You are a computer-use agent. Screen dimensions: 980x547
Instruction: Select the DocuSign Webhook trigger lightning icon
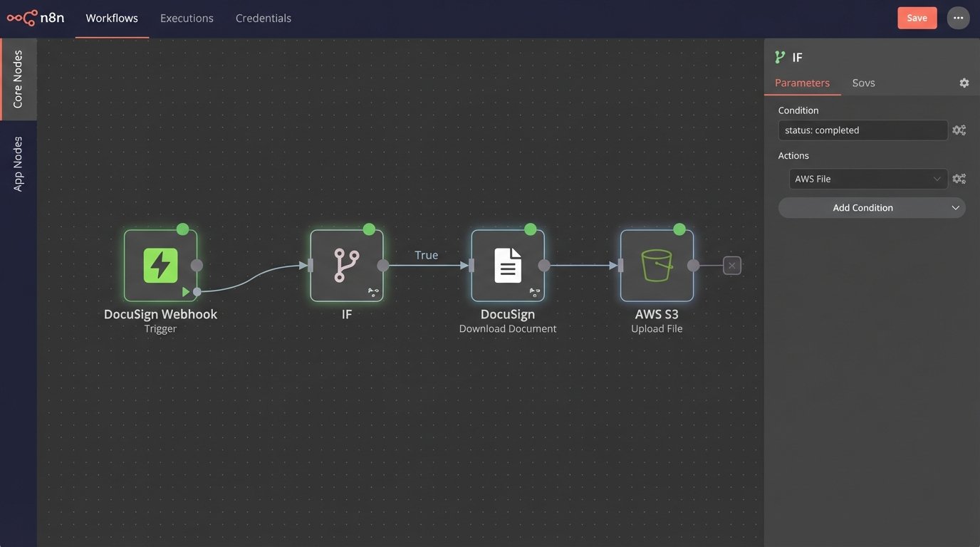(160, 264)
